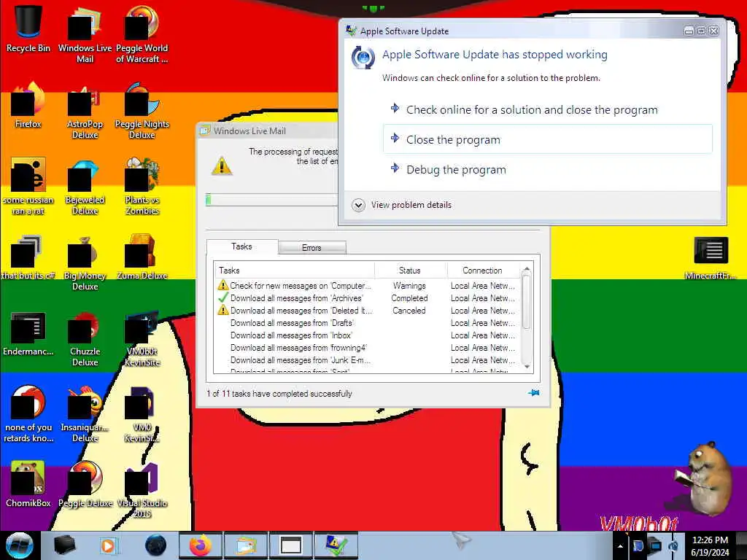Click the Windows Start orb

[20, 545]
